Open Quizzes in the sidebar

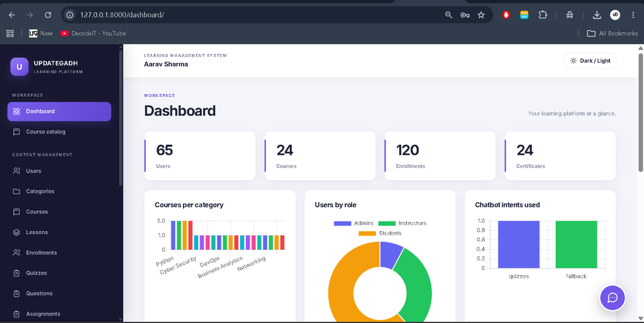pos(59,273)
